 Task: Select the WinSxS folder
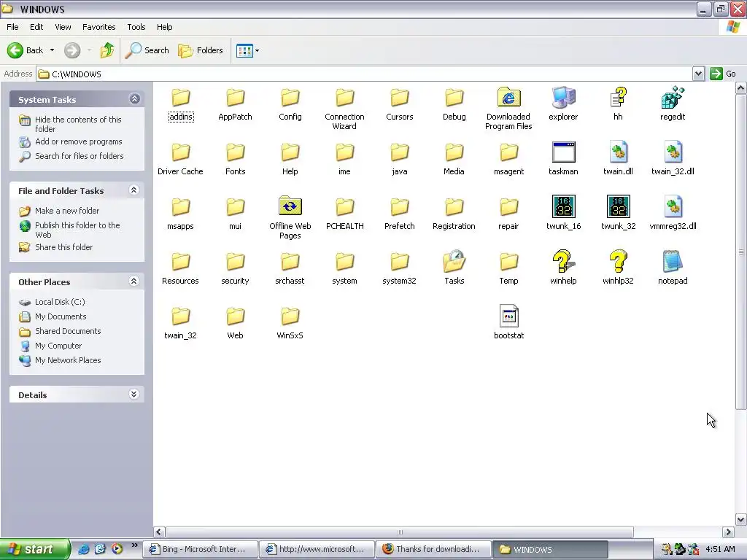(x=290, y=316)
